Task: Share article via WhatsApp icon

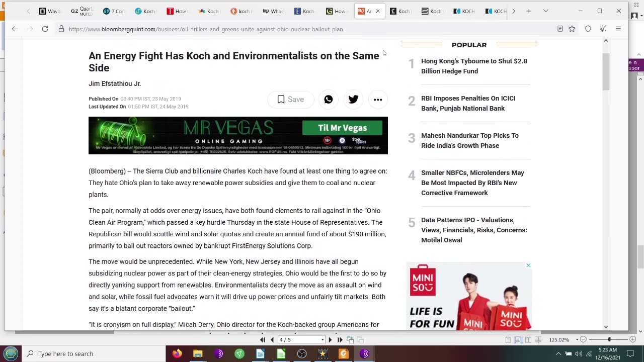Action: [328, 100]
